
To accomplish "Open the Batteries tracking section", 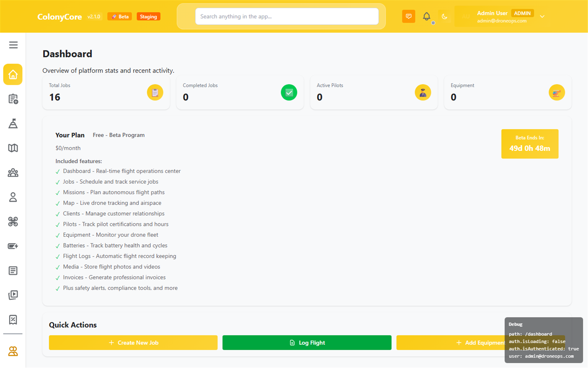I will tap(13, 246).
